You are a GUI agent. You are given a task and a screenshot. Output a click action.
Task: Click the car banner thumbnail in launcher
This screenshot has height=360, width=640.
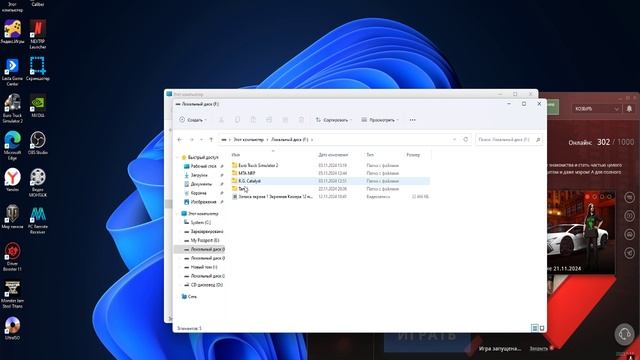click(581, 232)
